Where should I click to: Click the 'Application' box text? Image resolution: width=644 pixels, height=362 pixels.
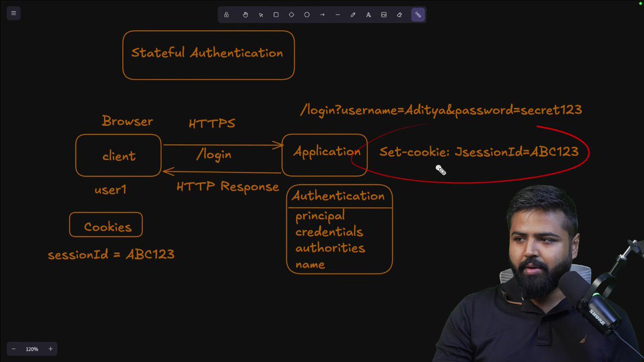326,152
